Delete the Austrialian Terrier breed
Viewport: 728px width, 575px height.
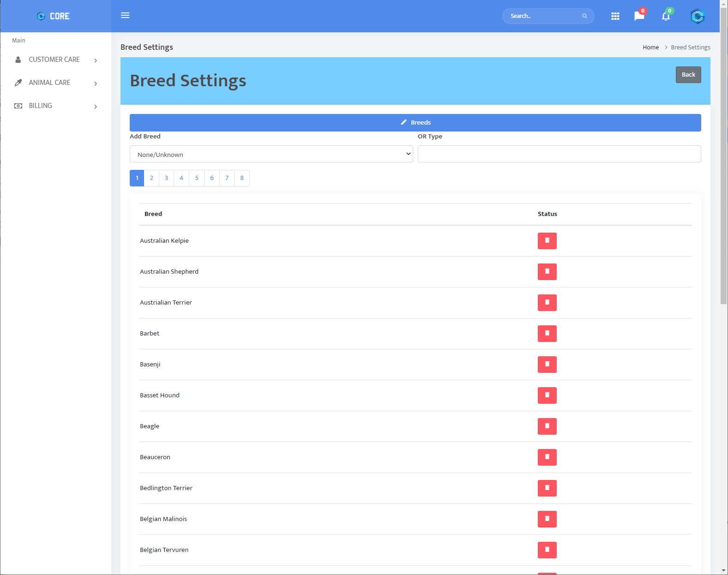tap(547, 303)
